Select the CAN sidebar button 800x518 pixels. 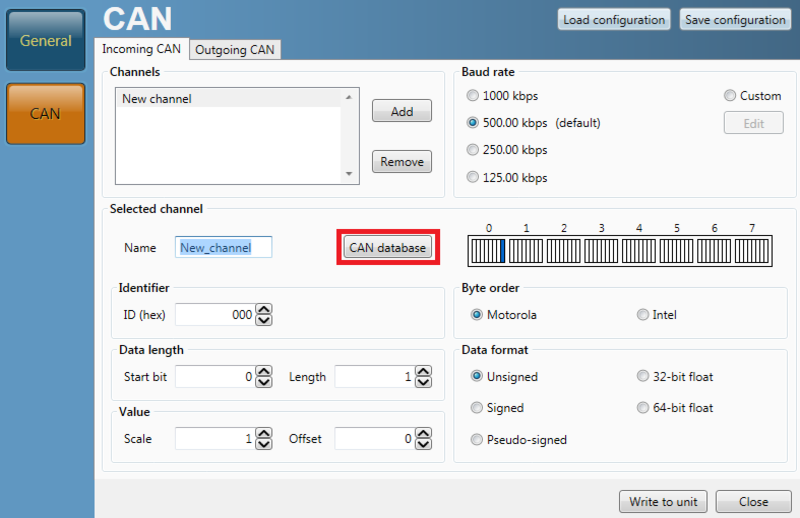coord(46,114)
